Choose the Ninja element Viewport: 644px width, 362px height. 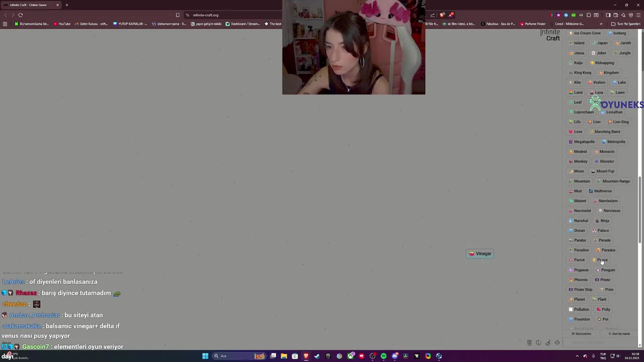pyautogui.click(x=602, y=221)
